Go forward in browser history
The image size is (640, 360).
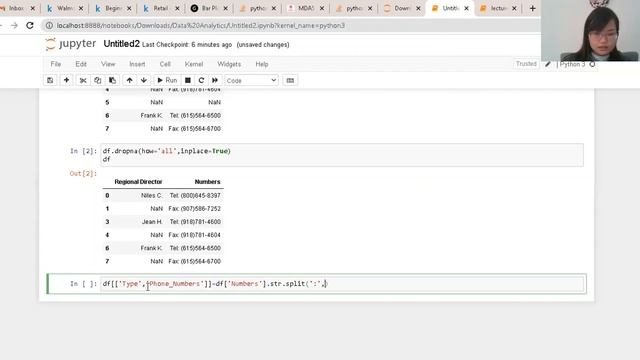coord(14,25)
